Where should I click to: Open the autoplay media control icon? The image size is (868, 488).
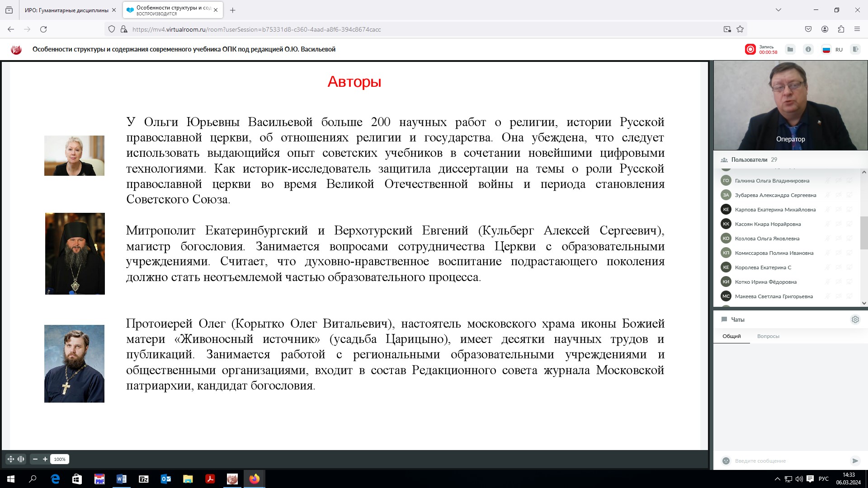[x=727, y=29]
